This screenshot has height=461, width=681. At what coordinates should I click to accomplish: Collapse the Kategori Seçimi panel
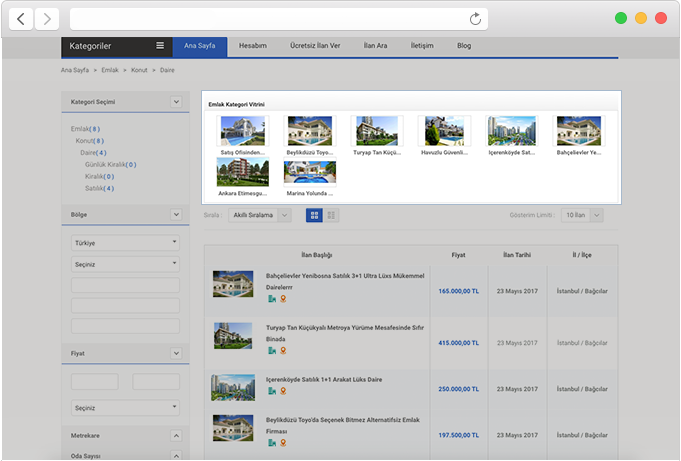click(176, 102)
